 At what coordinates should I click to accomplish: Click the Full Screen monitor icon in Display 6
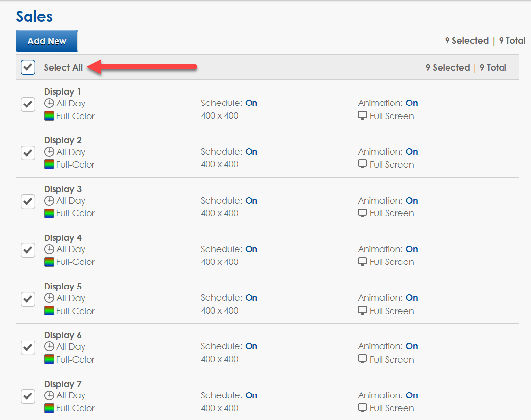[363, 359]
